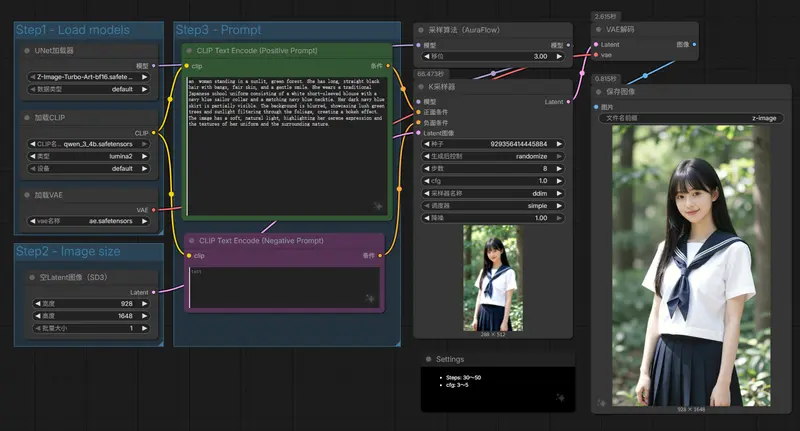Image resolution: width=800 pixels, height=431 pixels.
Task: Click the Settings note collapse dot
Action: point(430,359)
